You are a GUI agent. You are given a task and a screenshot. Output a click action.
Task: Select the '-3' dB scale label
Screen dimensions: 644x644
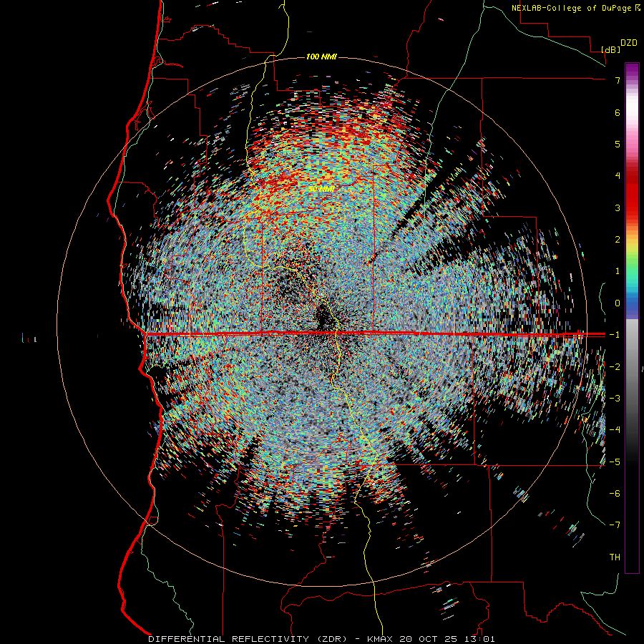pos(615,398)
